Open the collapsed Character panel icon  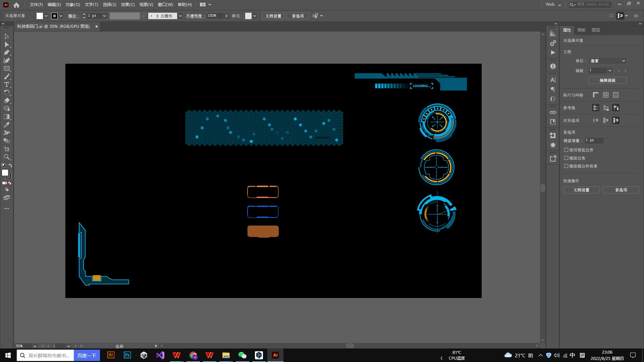pyautogui.click(x=553, y=80)
